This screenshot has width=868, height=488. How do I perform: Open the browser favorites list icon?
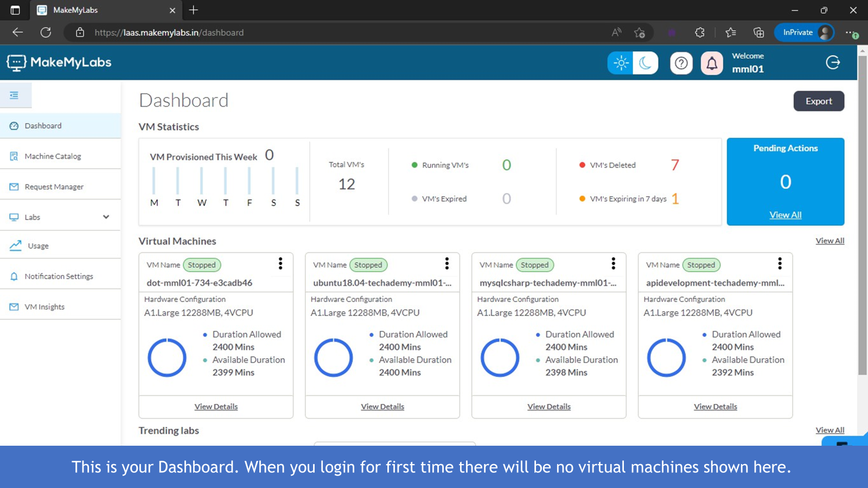731,33
